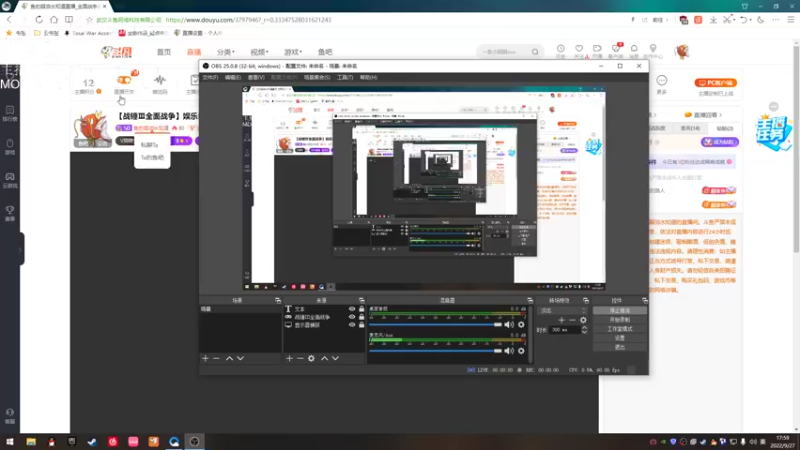Image resolution: width=800 pixels, height=450 pixels.
Task: Open the 关注 heart icon on Douyu header
Action: pos(579,49)
